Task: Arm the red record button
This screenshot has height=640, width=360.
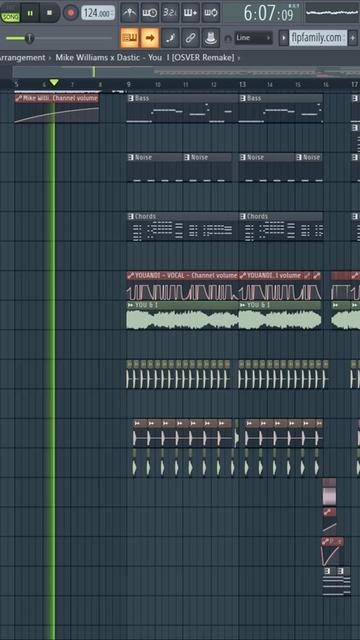Action: click(71, 13)
